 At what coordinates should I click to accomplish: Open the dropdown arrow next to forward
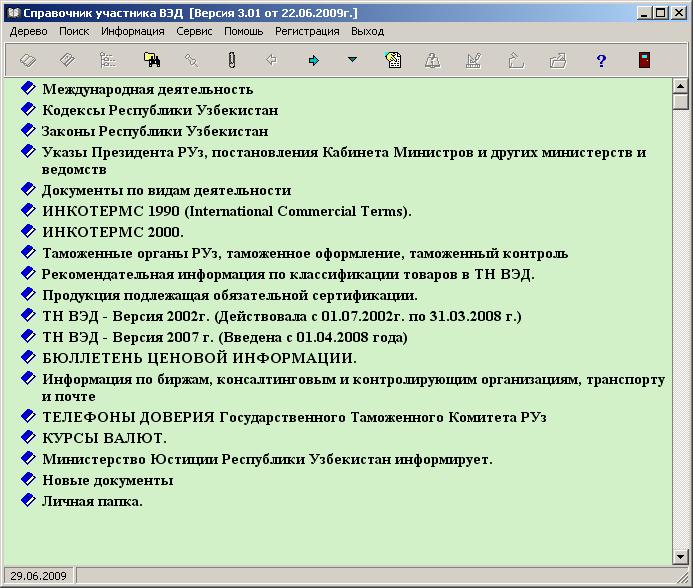click(352, 61)
